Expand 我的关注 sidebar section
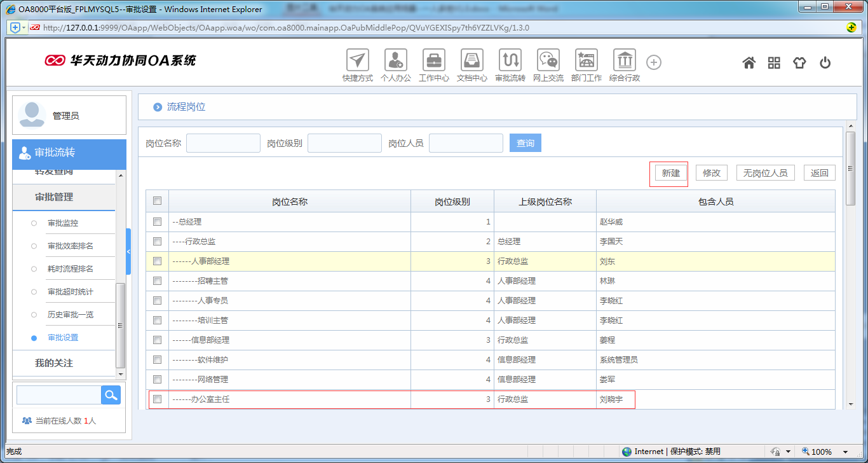The height and width of the screenshot is (463, 868). coord(54,363)
